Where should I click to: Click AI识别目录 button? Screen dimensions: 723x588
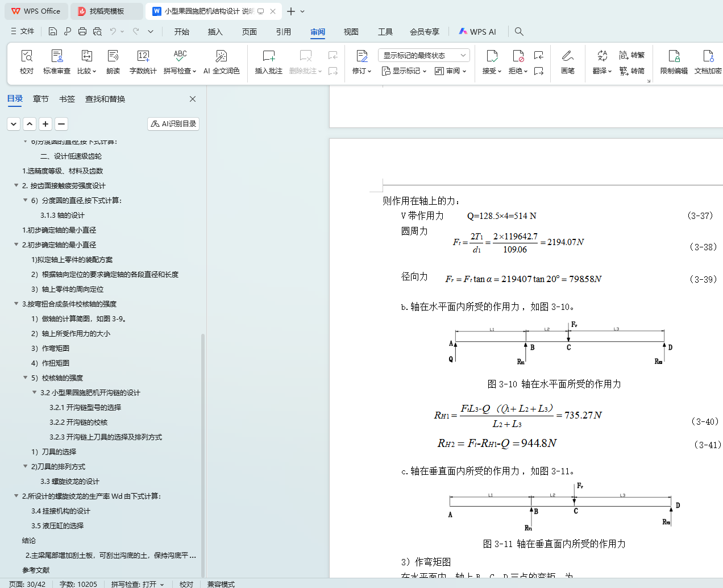click(173, 123)
